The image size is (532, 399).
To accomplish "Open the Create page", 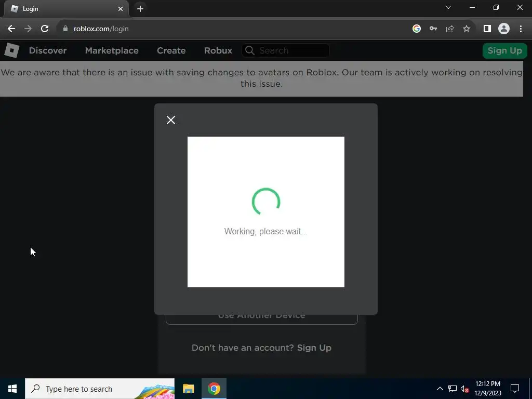I will click(x=171, y=50).
